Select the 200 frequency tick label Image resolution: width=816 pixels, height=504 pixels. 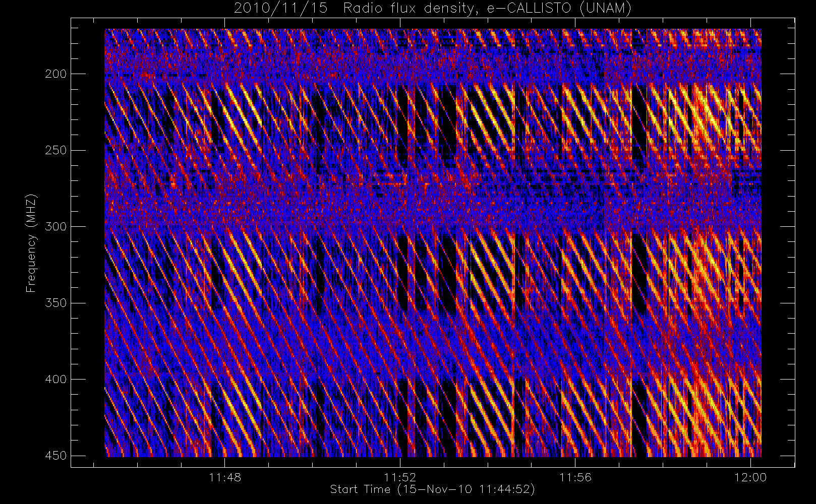pyautogui.click(x=55, y=74)
